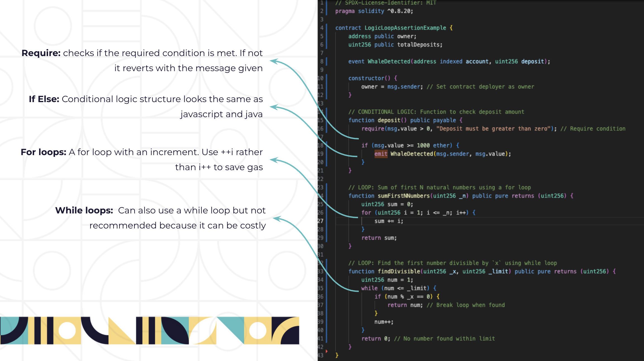Click the 'return sum;' statement
The image size is (644, 361).
[379, 238]
